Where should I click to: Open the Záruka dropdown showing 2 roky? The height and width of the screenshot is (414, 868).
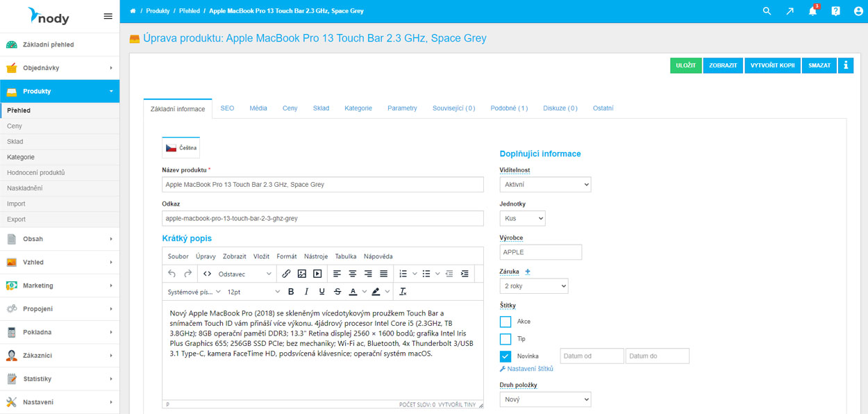click(533, 286)
